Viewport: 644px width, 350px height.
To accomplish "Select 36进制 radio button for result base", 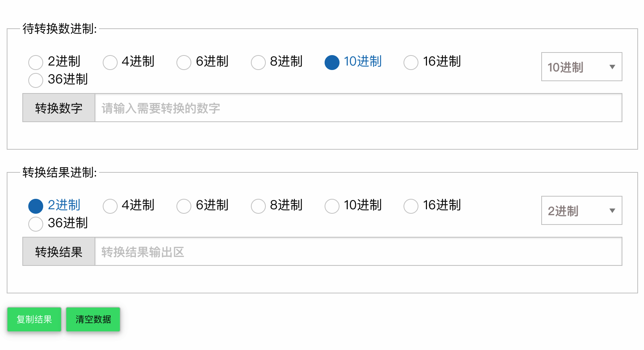I will coord(36,224).
